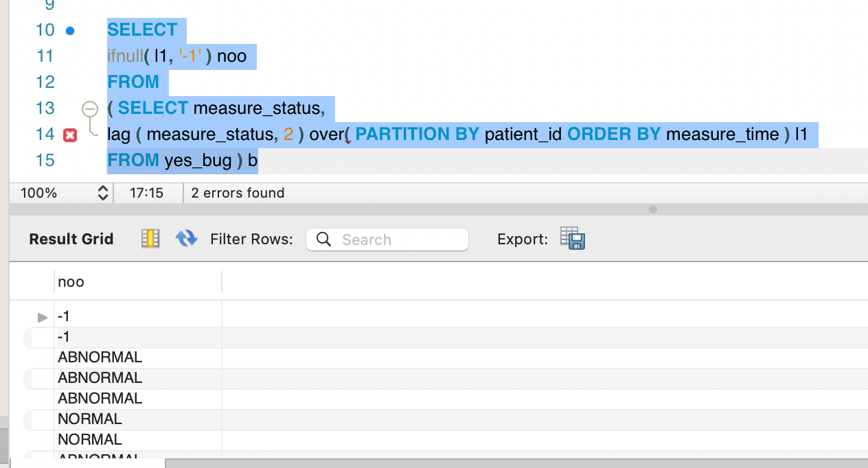The height and width of the screenshot is (468, 868).
Task: Click the "2 errors found" status message
Action: 238,193
